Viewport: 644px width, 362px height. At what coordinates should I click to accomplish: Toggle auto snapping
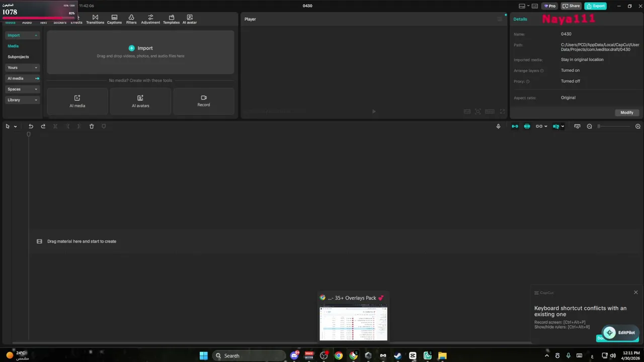point(527,126)
